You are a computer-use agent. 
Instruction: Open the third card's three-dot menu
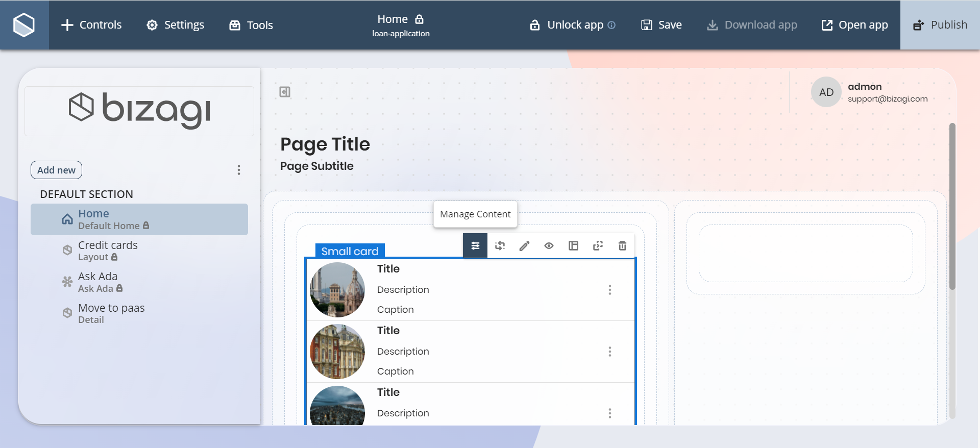pyautogui.click(x=609, y=413)
